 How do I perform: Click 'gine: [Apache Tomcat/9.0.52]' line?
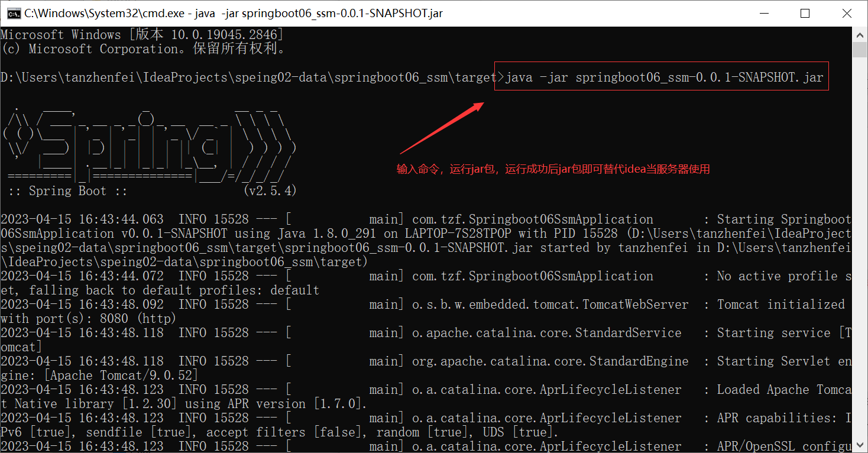pyautogui.click(x=99, y=376)
